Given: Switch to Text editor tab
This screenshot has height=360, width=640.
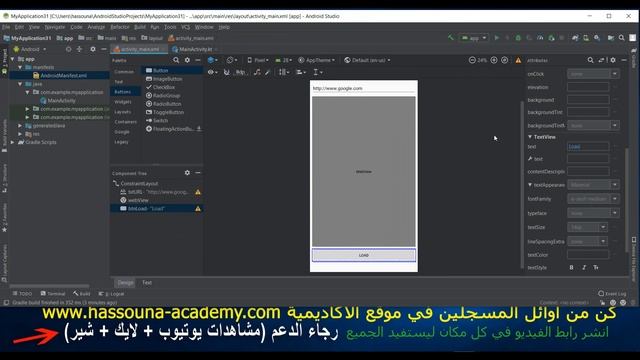Looking at the screenshot, I should [x=147, y=282].
